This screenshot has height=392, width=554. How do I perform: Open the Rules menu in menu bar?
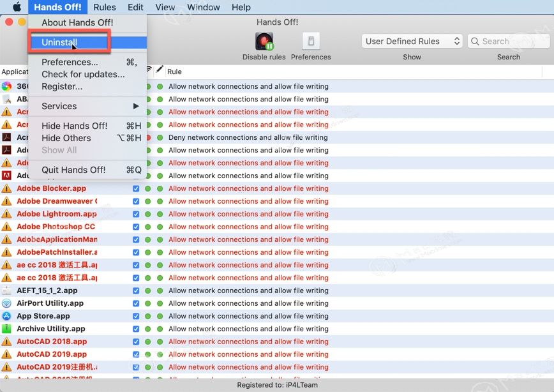[x=105, y=7]
